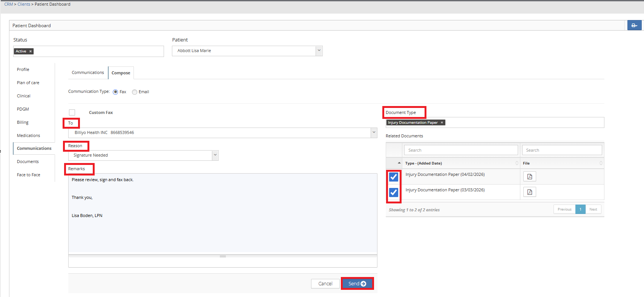The width and height of the screenshot is (644, 297).
Task: Click the Type search field in Related Documents
Action: point(461,150)
